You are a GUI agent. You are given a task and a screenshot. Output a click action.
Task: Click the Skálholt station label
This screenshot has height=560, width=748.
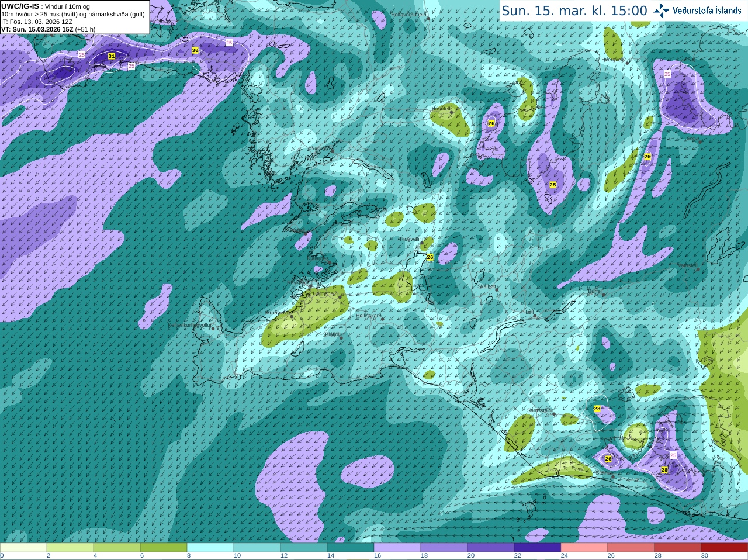click(487, 286)
